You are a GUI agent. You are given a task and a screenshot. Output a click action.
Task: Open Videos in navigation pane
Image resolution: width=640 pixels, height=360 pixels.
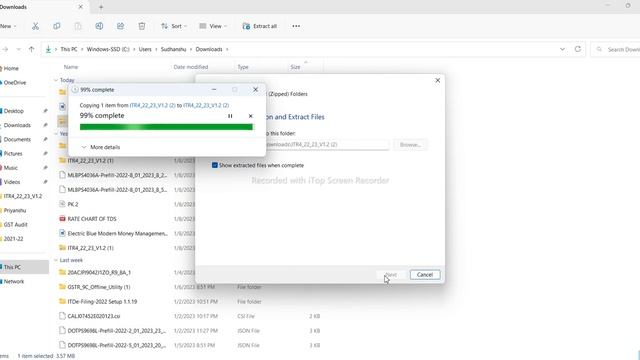coord(12,182)
